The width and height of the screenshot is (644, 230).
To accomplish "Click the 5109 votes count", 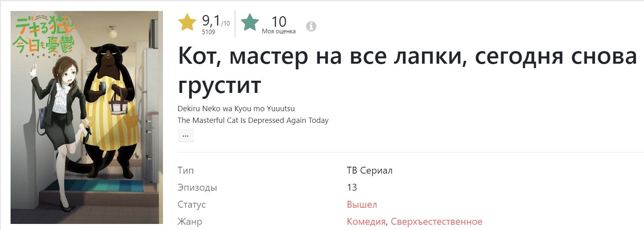I will pyautogui.click(x=208, y=32).
